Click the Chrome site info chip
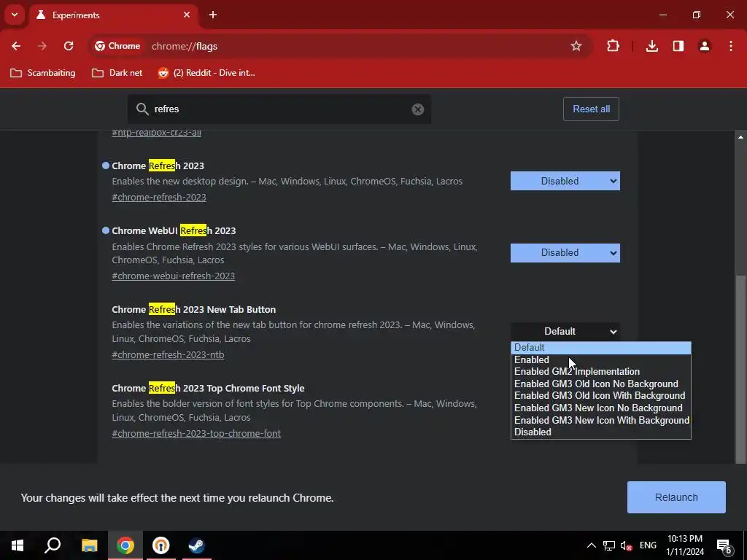This screenshot has height=560, width=747. click(117, 46)
